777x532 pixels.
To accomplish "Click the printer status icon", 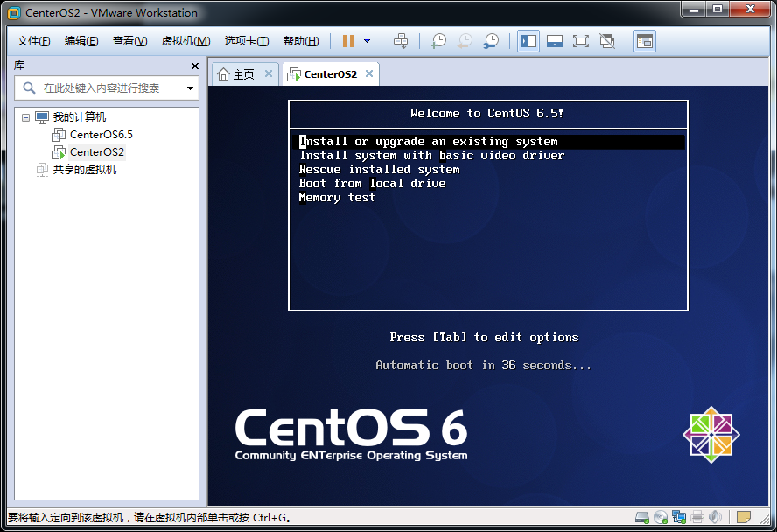I will [697, 518].
